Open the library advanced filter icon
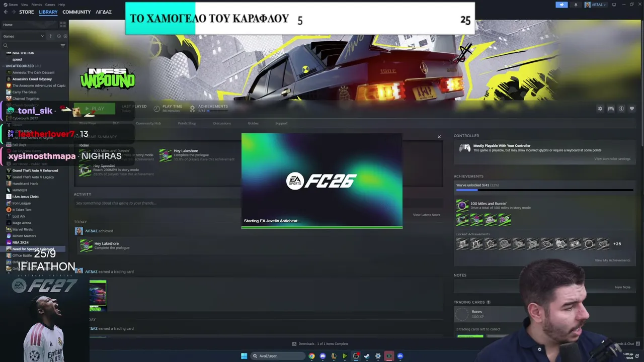644x362 pixels. (63, 46)
